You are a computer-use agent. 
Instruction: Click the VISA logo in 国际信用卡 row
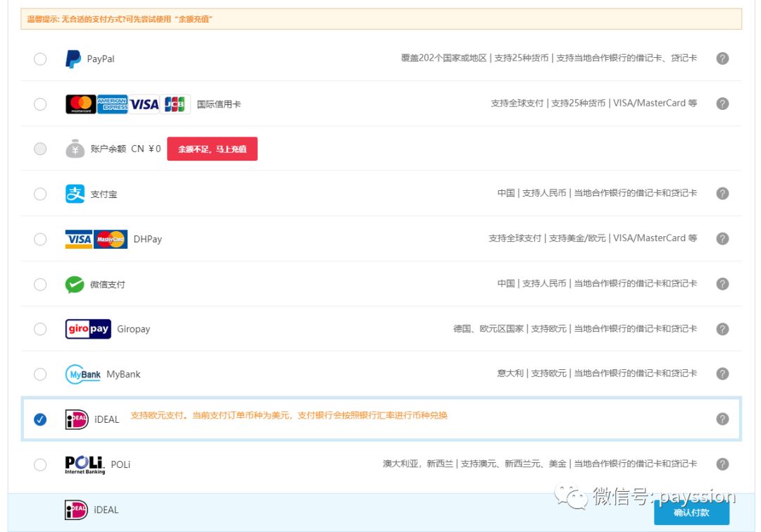(144, 104)
